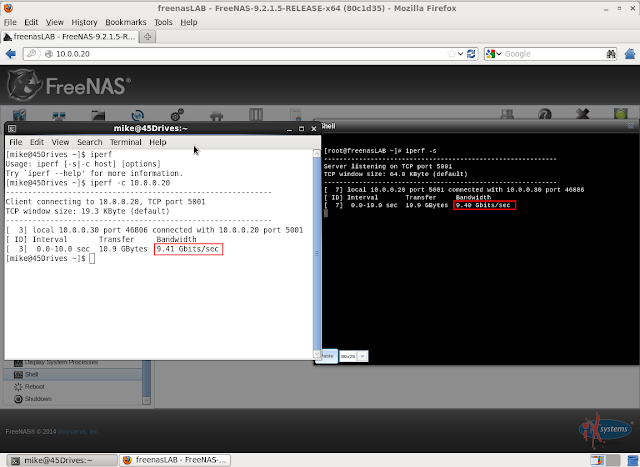The width and height of the screenshot is (640, 467).
Task: Open Firefox Edit menu
Action: coord(31,22)
